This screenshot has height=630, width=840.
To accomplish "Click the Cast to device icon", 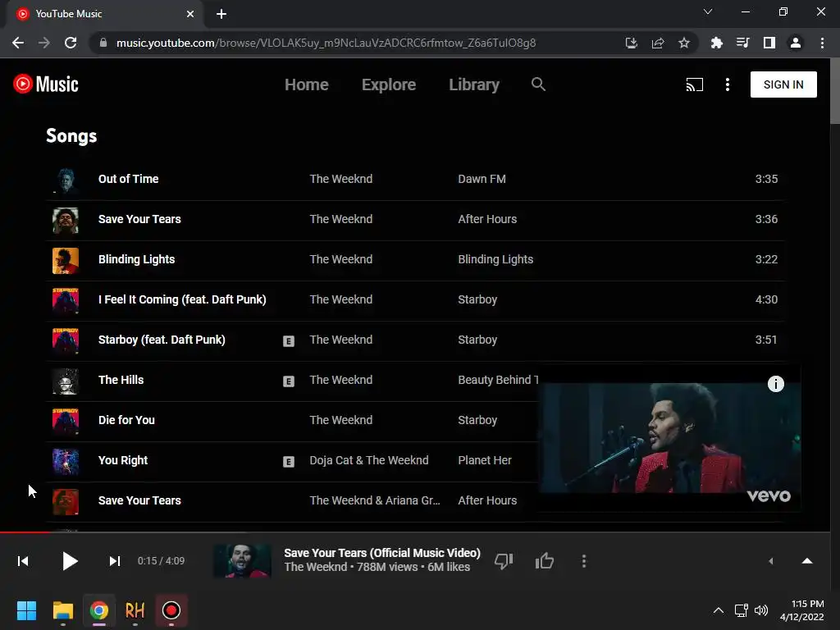I will tap(694, 84).
